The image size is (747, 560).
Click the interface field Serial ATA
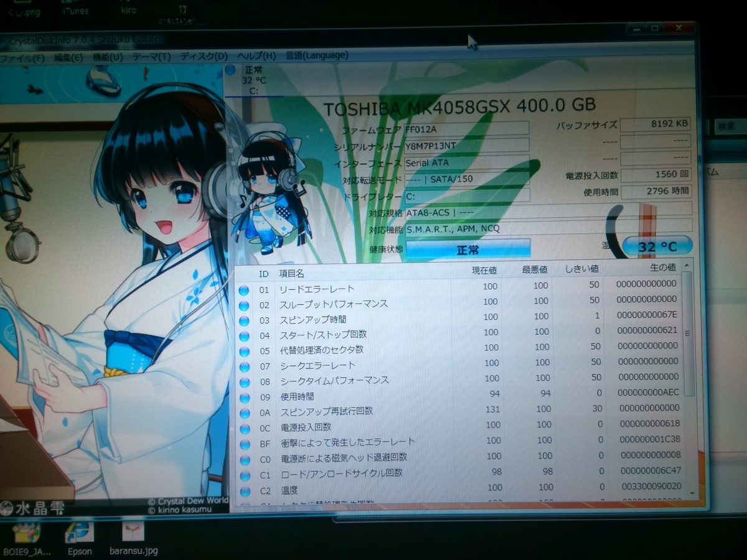pos(466,162)
